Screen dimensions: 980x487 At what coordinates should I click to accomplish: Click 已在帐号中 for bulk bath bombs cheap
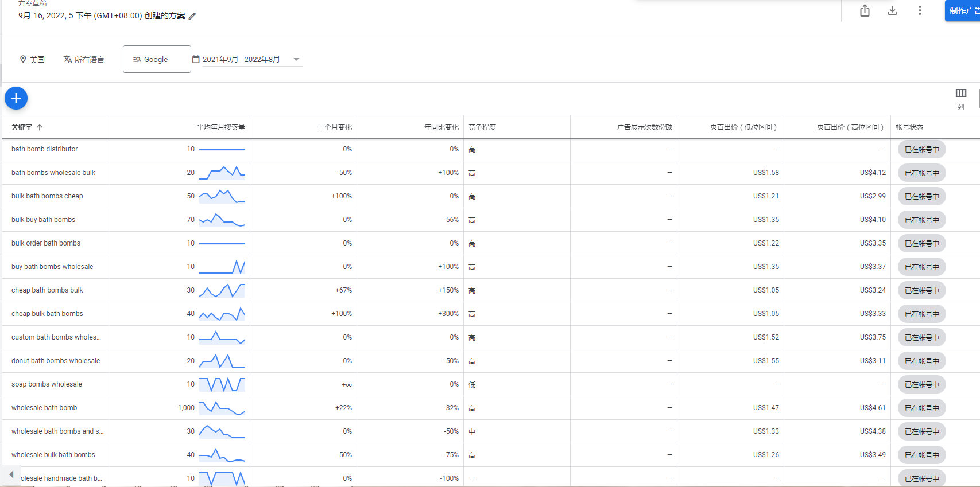click(922, 197)
